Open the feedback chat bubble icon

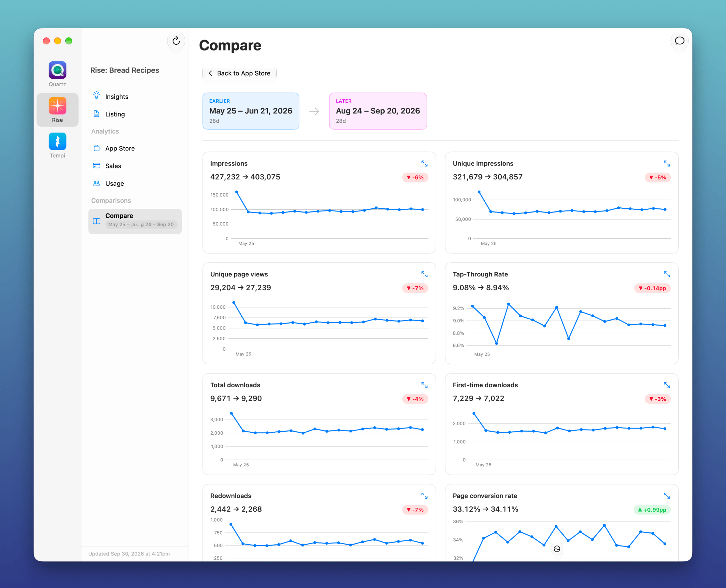pyautogui.click(x=679, y=41)
